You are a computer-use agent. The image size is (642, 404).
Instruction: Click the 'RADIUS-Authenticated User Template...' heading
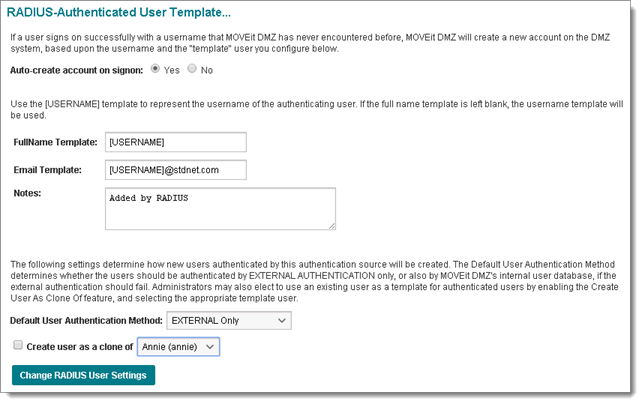click(x=121, y=12)
